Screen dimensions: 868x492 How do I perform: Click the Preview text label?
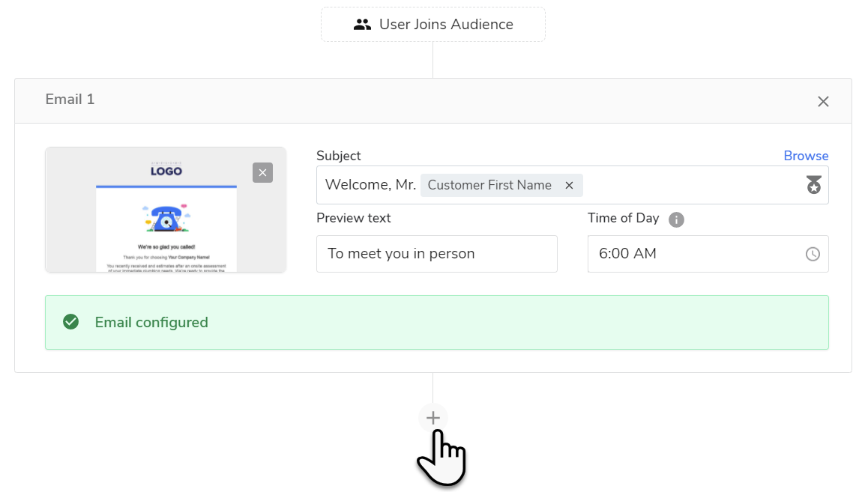[353, 218]
